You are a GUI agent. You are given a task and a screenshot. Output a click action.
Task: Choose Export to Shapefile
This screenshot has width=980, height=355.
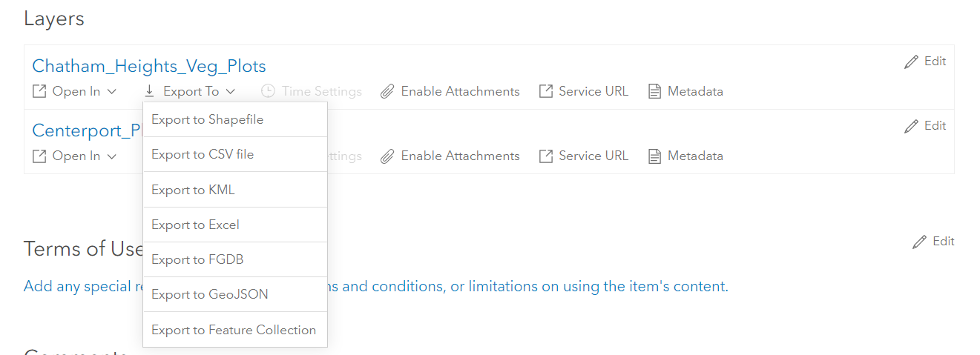207,120
